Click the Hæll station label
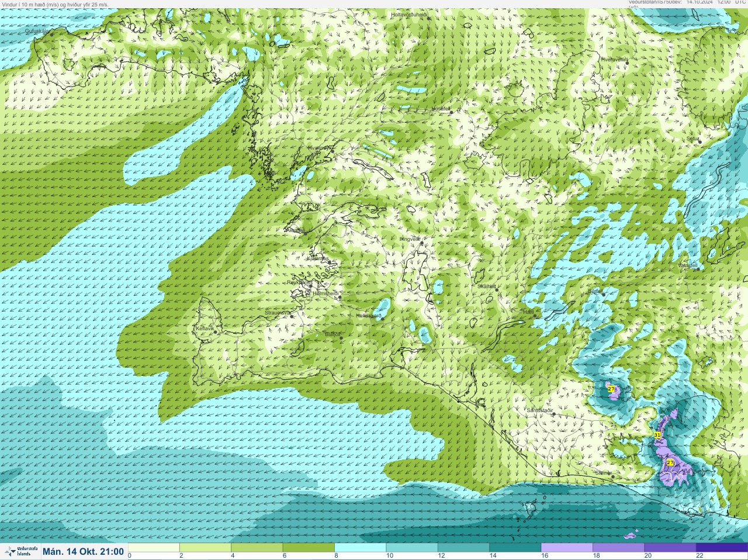The image size is (748, 560). [x=528, y=313]
